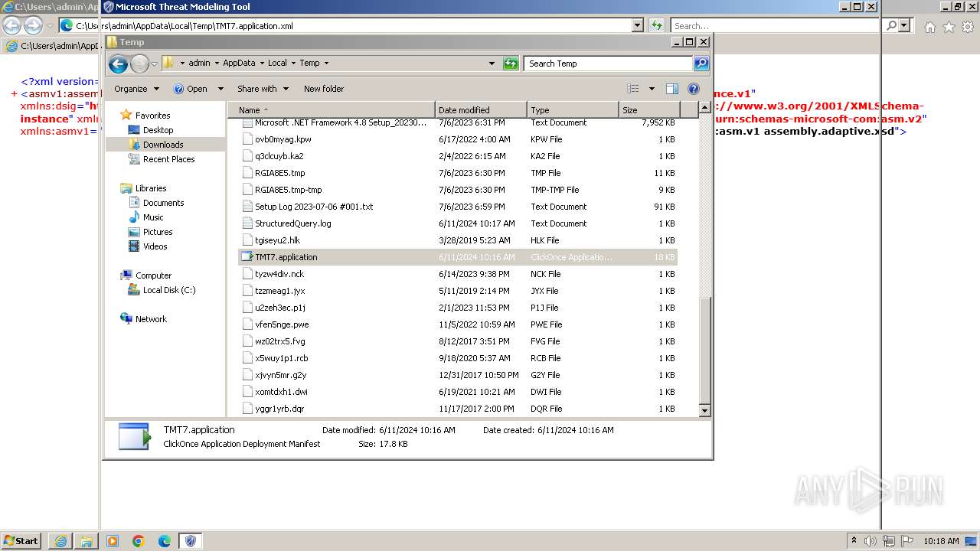Screen dimensions: 980x551
Task: Click the Back arrow in Temp Explorer window
Action: [x=118, y=64]
